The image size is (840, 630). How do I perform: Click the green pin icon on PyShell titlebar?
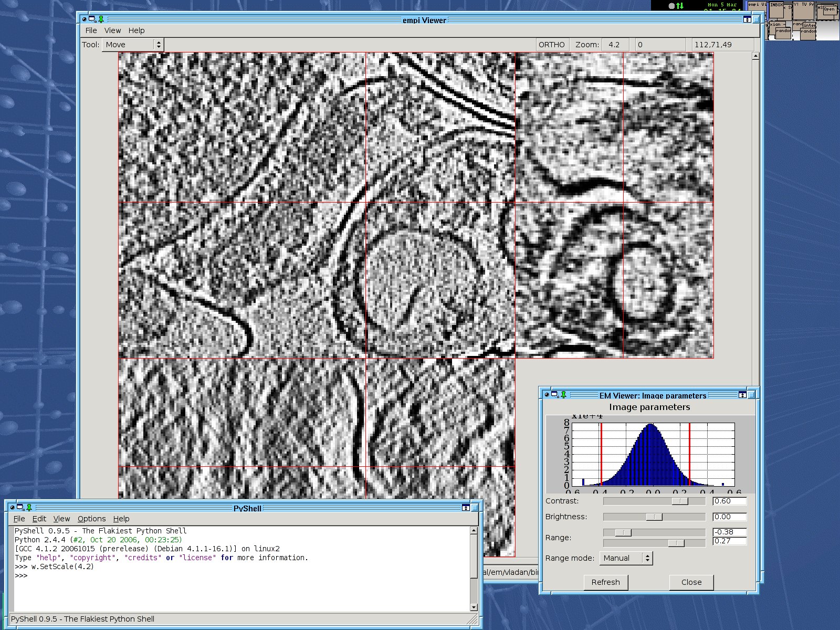(x=29, y=507)
